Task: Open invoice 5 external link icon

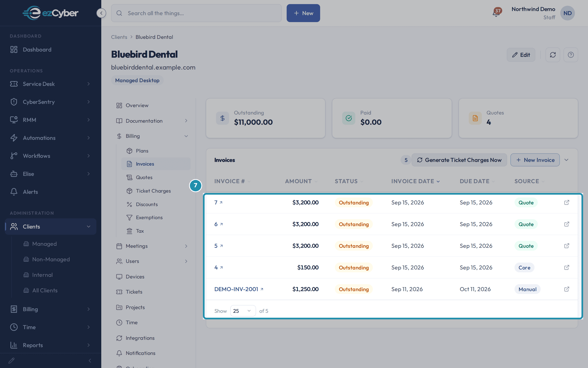Action: pos(567,246)
